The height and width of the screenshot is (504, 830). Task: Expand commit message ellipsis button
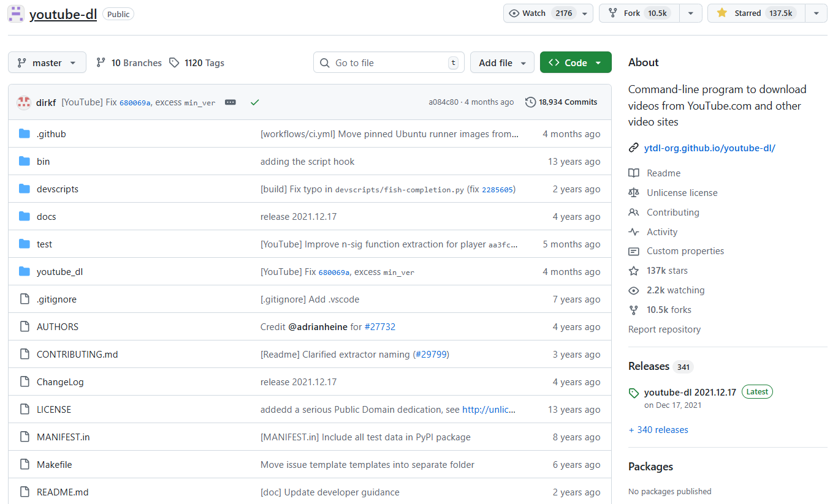pos(230,102)
